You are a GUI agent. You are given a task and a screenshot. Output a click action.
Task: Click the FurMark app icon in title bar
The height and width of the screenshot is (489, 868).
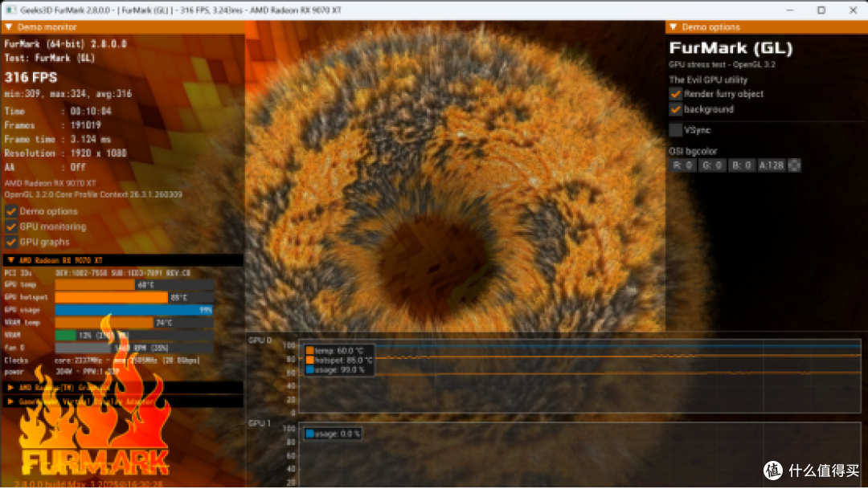click(x=10, y=10)
